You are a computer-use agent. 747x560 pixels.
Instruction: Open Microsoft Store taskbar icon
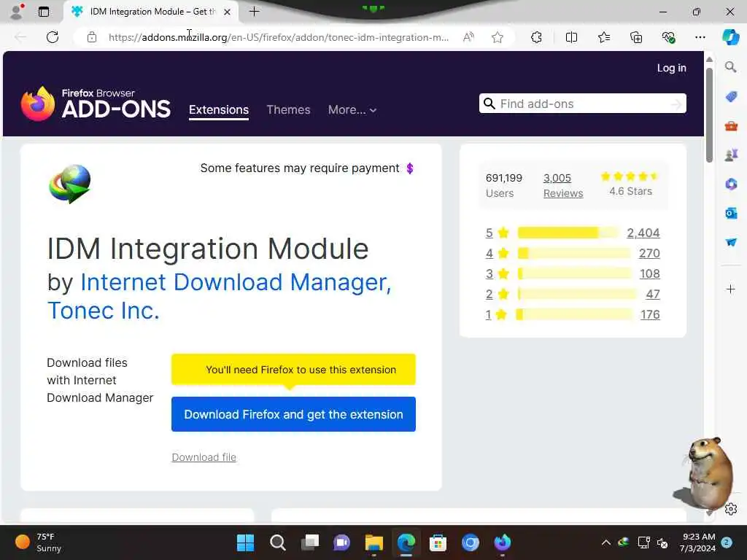(x=438, y=542)
